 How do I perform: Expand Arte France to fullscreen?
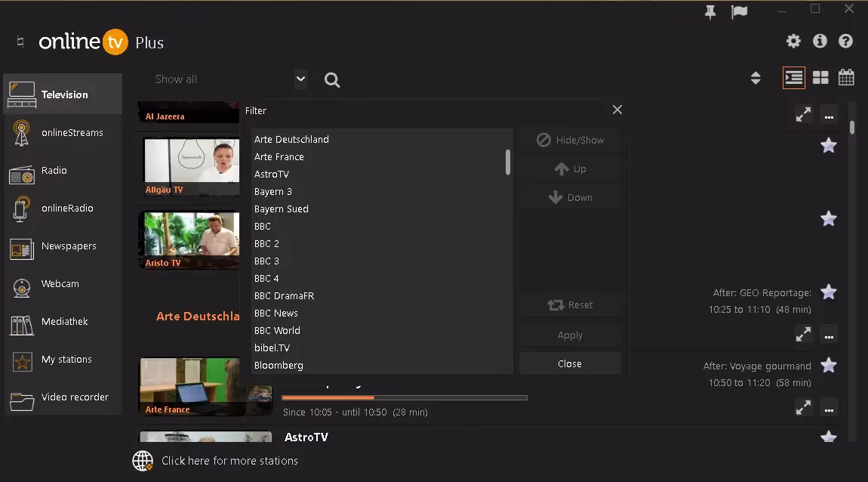point(803,408)
